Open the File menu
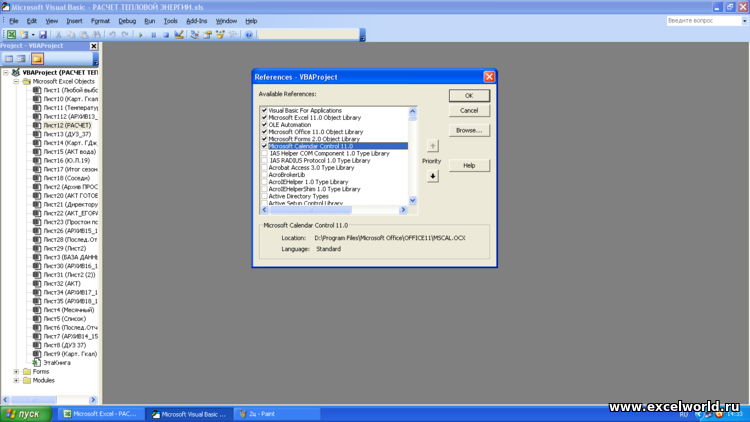 [x=13, y=21]
